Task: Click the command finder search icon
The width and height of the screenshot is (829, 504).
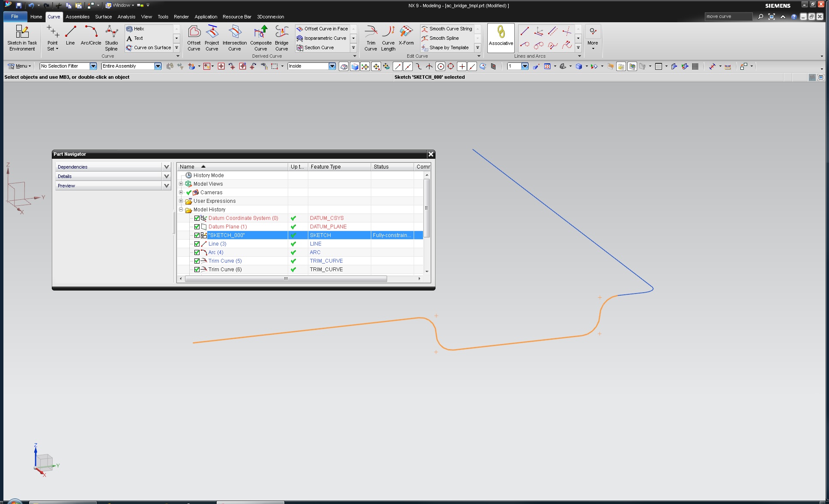Action: (760, 17)
